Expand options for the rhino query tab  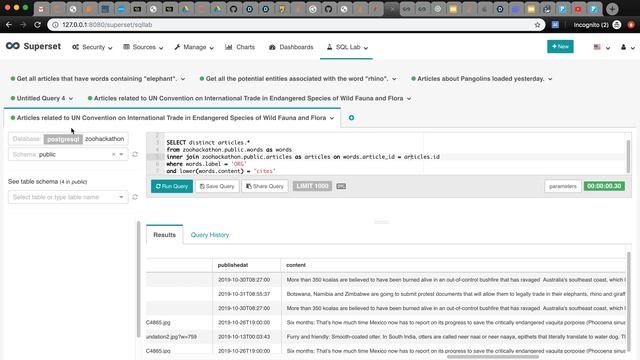point(394,79)
